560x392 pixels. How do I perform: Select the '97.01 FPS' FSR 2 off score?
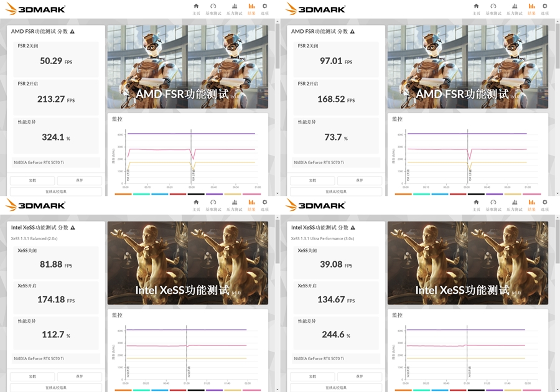pos(336,61)
